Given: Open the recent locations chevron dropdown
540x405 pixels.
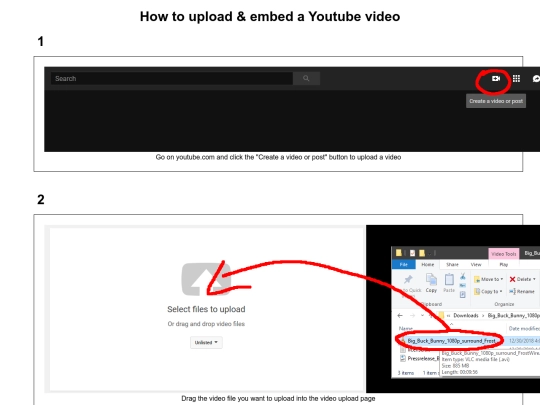Looking at the screenshot, I should coord(422,315).
